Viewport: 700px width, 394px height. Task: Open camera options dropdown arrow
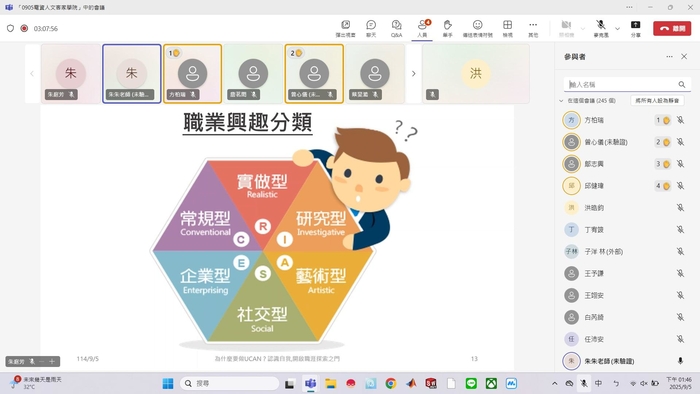click(x=583, y=29)
